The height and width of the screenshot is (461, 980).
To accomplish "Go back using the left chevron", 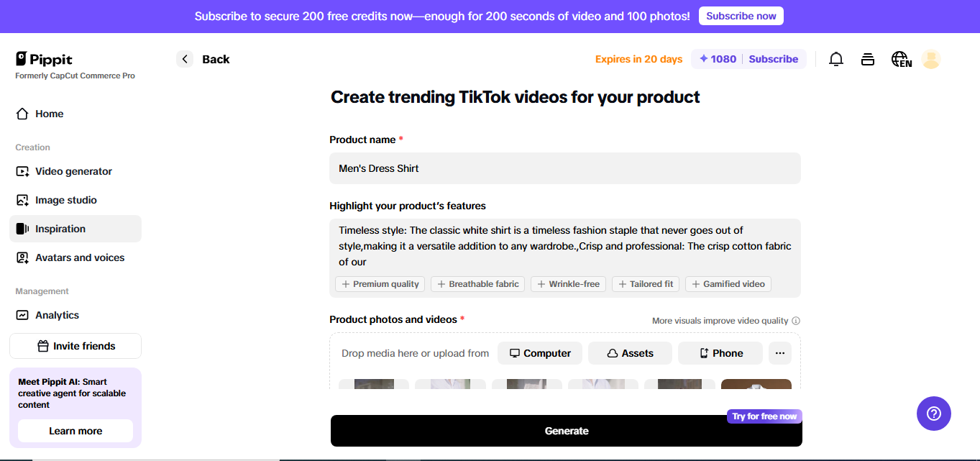I will tap(185, 59).
